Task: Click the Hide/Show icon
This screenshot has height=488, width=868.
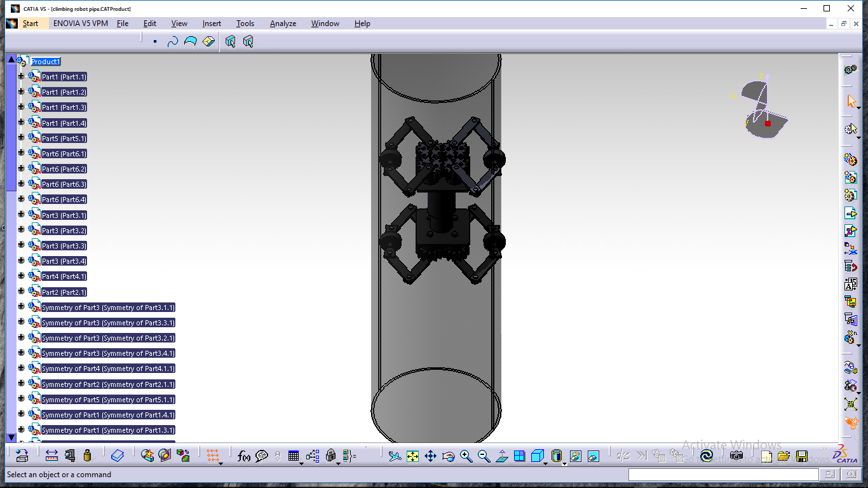Action: 576,456
